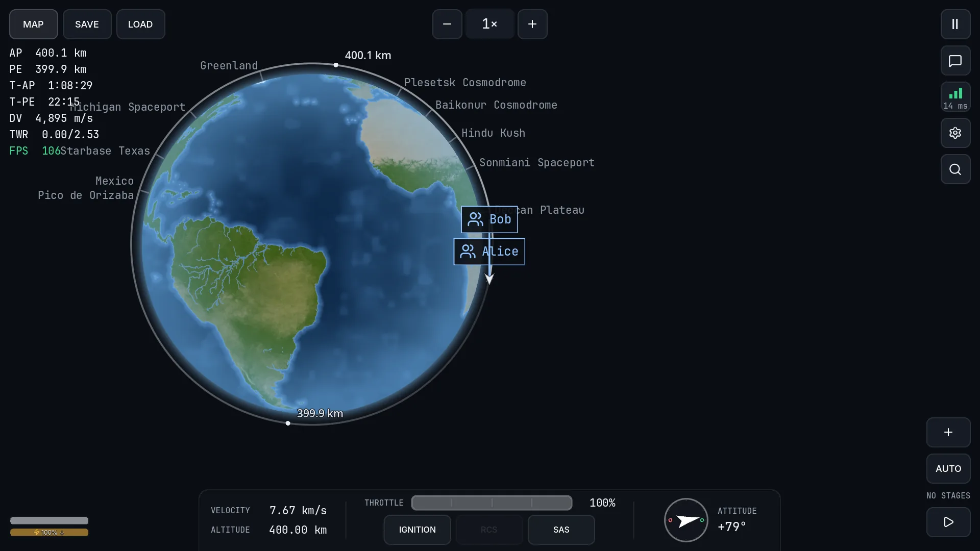Click the Greenland location label

click(229, 66)
